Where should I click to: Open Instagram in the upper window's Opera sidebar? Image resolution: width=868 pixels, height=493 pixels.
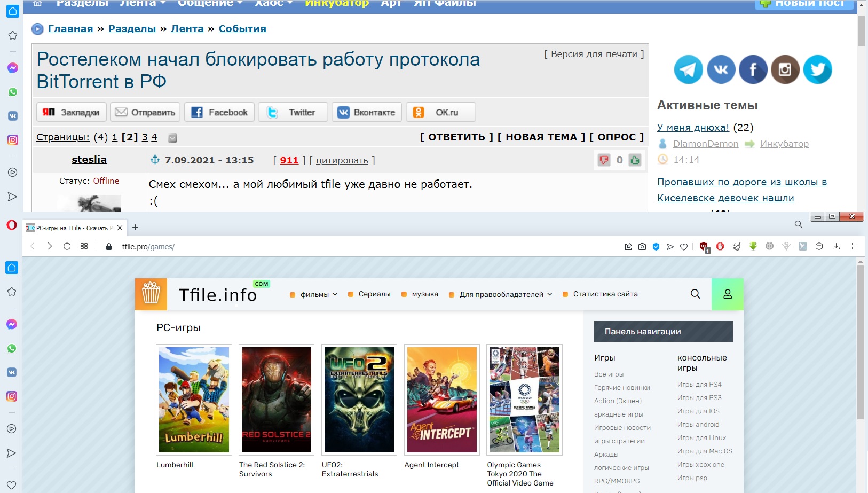[x=12, y=140]
